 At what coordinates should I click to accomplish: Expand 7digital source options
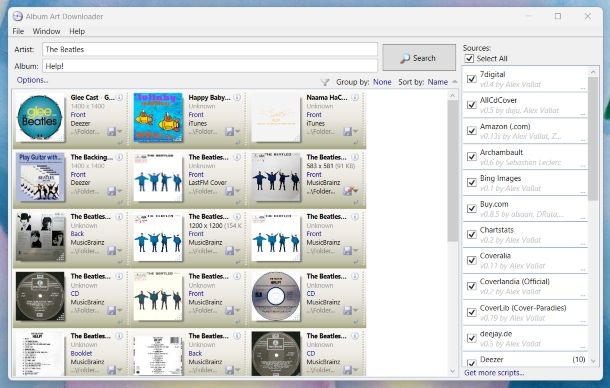coord(582,88)
